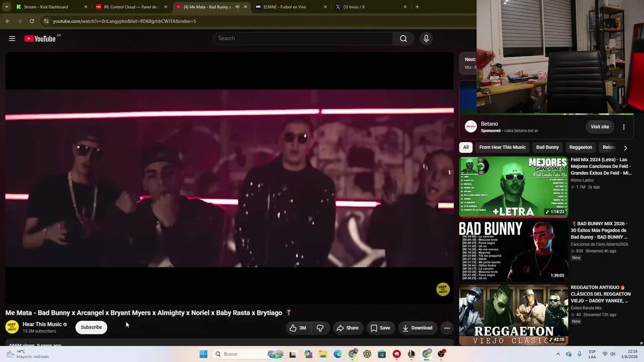Open the tab search dropdown
Image resolution: width=644 pixels, height=362 pixels.
pyautogui.click(x=7, y=7)
